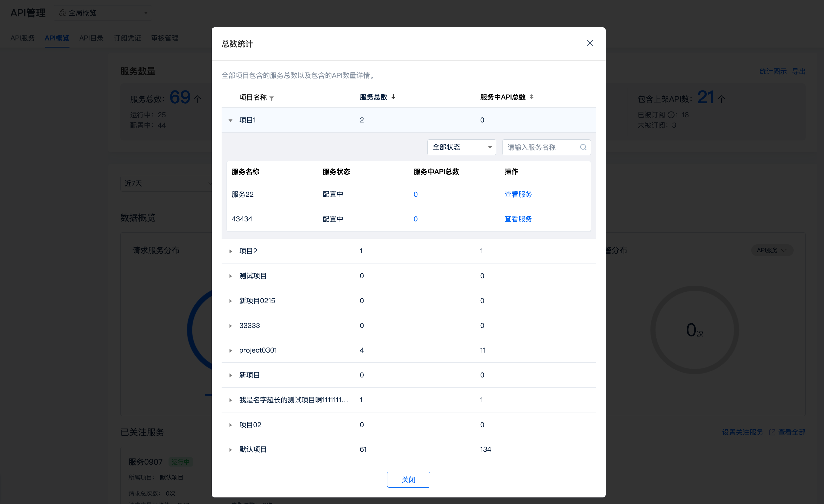Click the 11 API total for project0301
The image size is (824, 504).
483,350
